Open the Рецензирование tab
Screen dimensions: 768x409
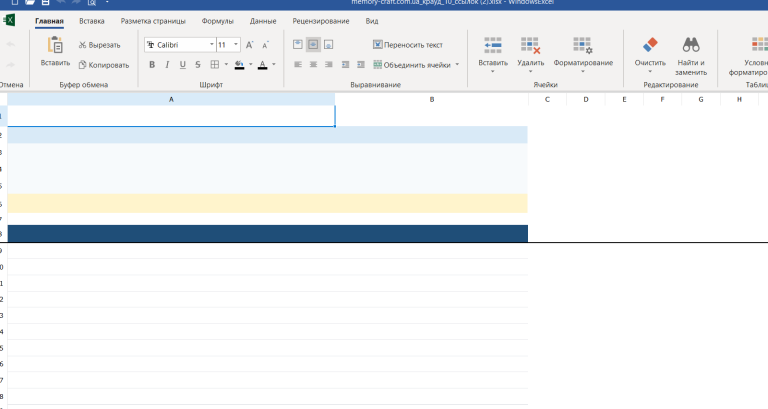321,21
